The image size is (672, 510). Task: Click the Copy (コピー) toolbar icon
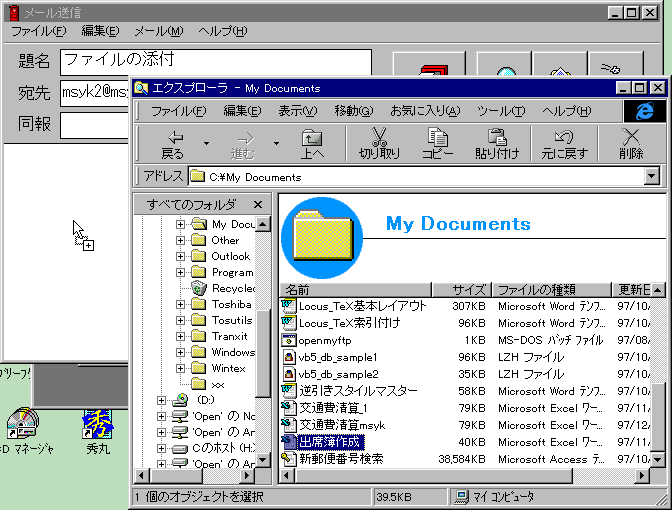point(437,144)
